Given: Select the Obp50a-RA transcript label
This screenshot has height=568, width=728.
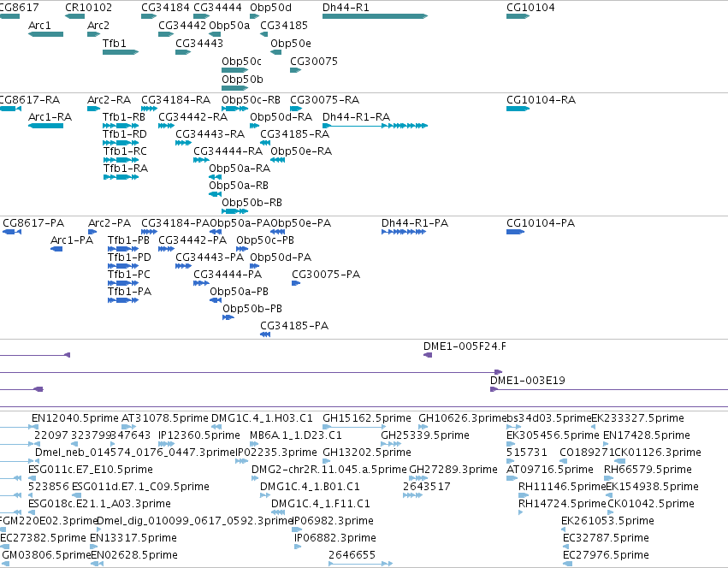Looking at the screenshot, I should tap(240, 169).
